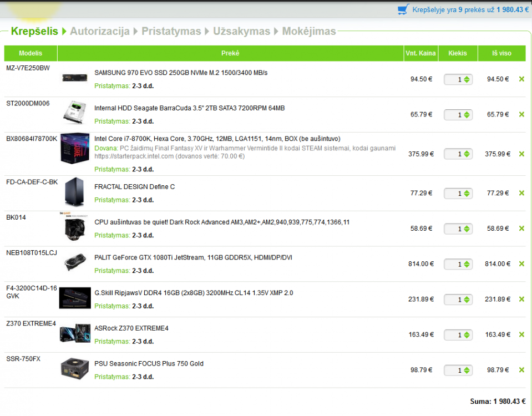
Task: Go to the Autorizacija checkout step
Action: click(x=100, y=31)
